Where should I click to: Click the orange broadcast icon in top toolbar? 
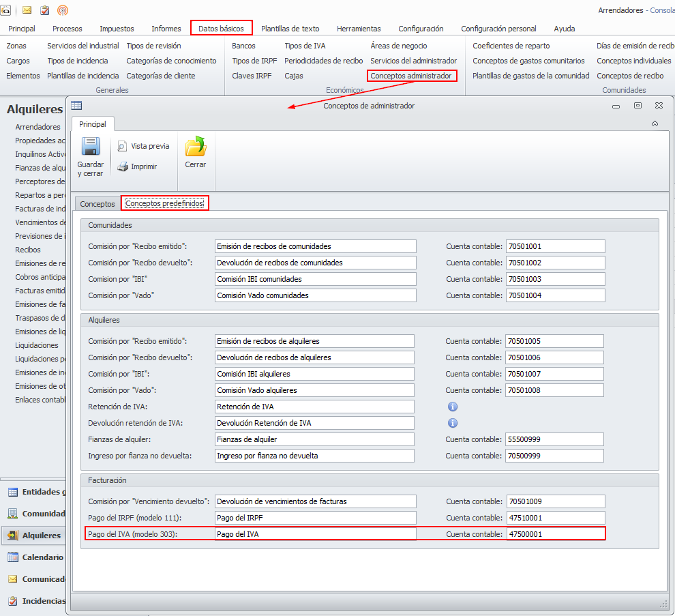pos(63,10)
